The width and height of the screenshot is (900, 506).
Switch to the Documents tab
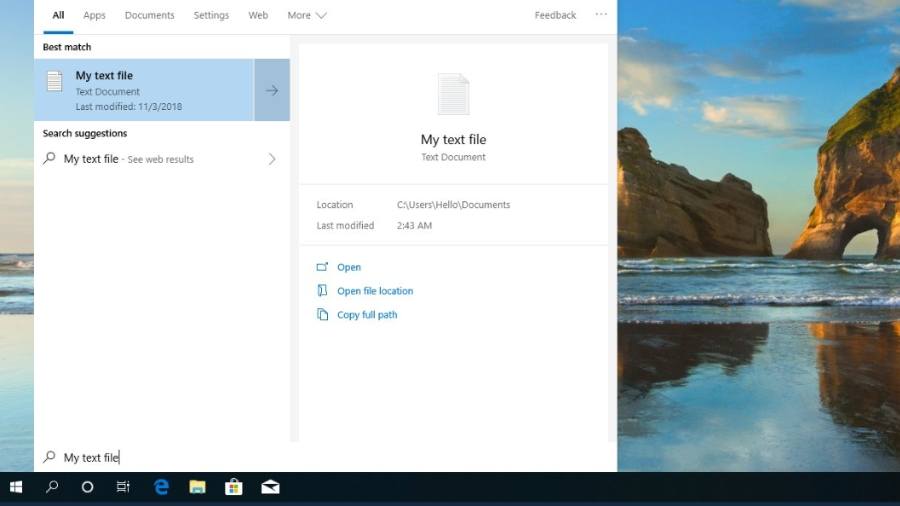coord(149,15)
